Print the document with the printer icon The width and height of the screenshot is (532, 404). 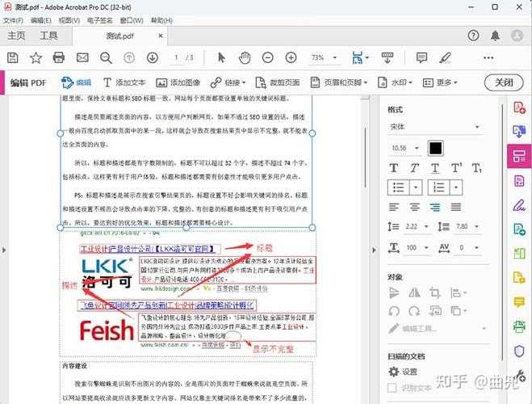click(59, 57)
